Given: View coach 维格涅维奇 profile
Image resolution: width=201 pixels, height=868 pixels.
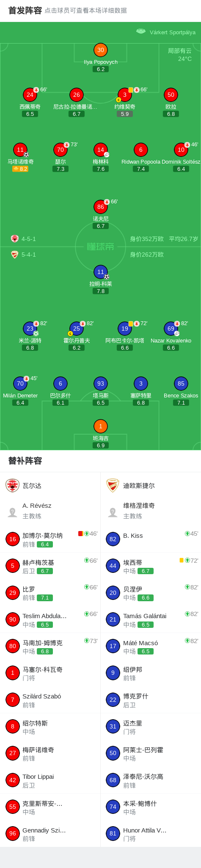Looking at the screenshot, I should (x=151, y=511).
